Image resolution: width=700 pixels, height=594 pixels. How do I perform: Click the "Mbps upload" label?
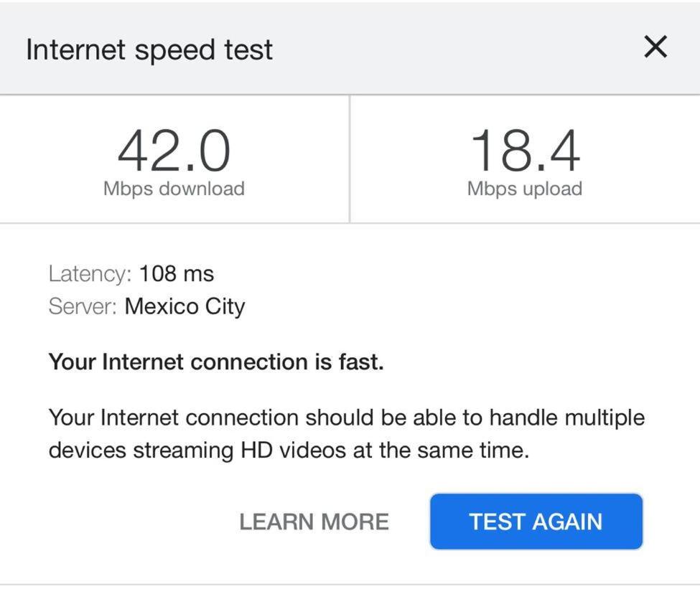(525, 189)
